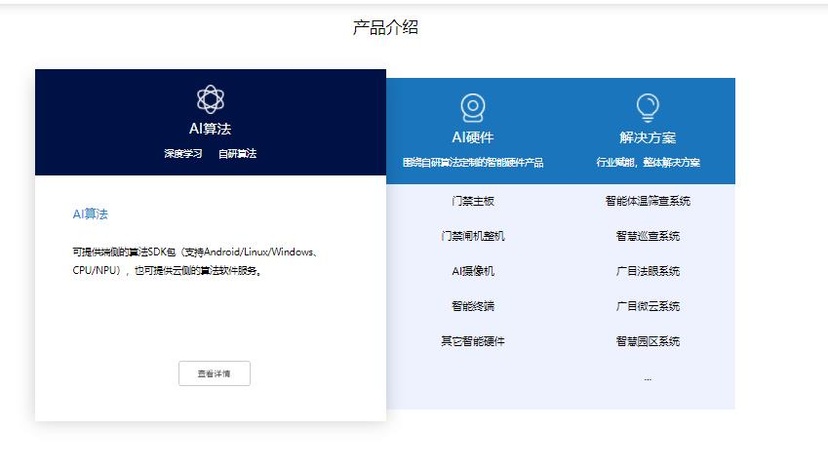This screenshot has height=466, width=828.
Task: Click the 解决方案 lightbulb icon
Action: pyautogui.click(x=647, y=108)
